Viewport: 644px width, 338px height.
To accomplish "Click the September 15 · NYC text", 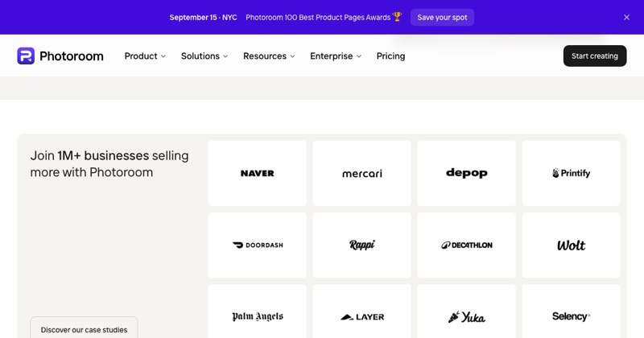I will coord(204,17).
